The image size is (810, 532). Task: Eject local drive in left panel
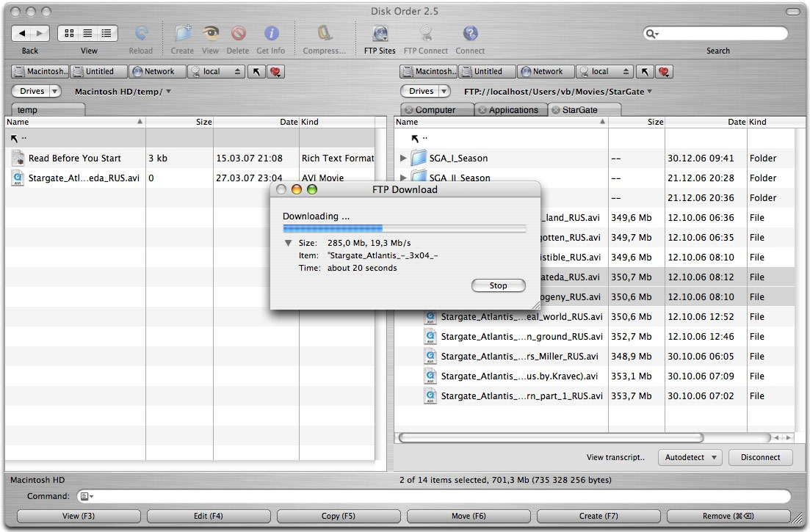(x=237, y=72)
